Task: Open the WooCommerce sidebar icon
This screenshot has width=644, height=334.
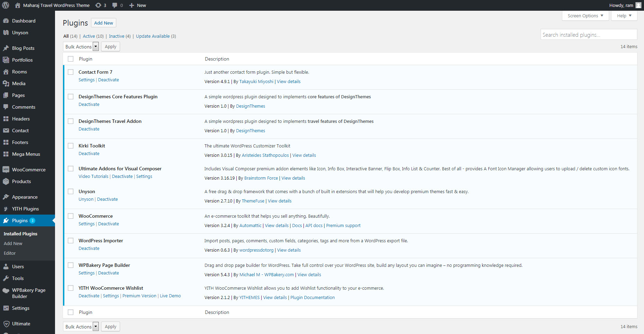Action: click(x=6, y=170)
